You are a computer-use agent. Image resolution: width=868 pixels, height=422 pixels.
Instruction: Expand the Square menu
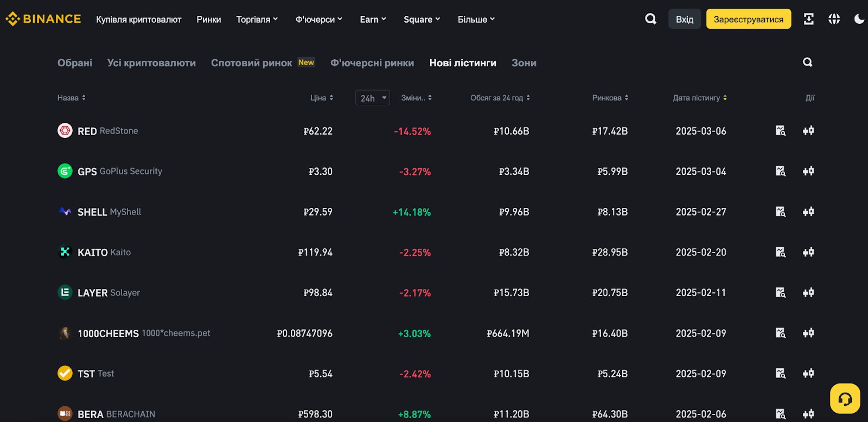(422, 20)
